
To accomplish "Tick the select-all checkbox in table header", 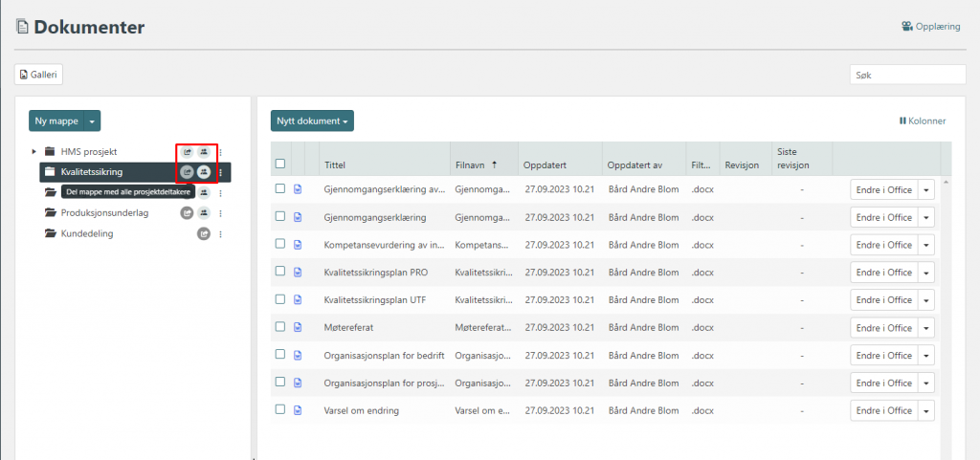I will tap(280, 164).
